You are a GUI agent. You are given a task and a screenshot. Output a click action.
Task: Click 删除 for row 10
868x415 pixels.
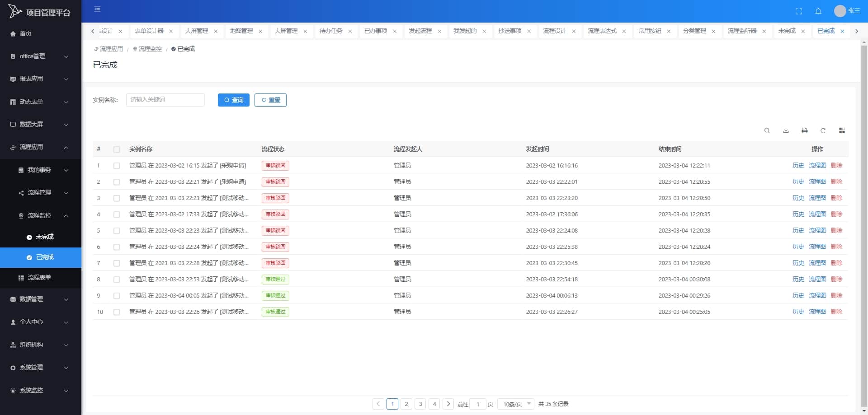[837, 312]
